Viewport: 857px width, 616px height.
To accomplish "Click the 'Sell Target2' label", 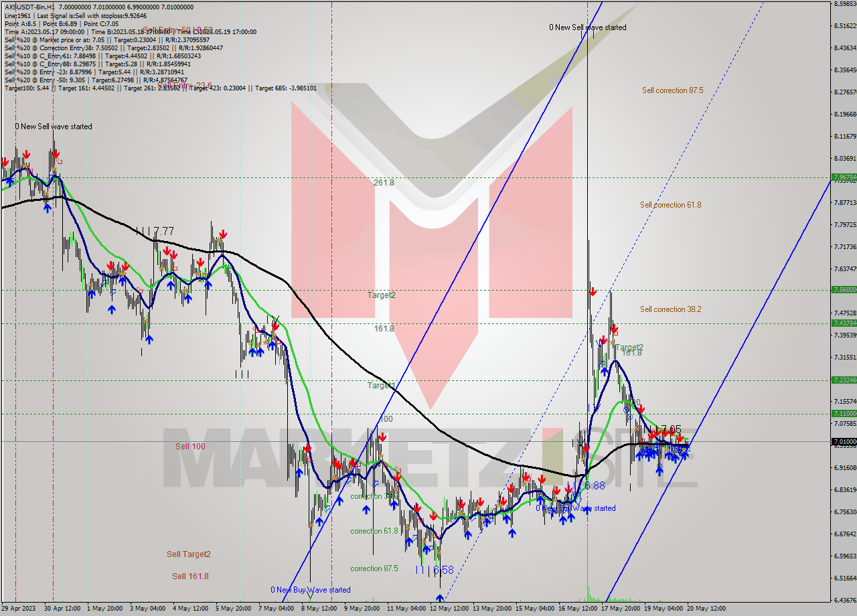I will [189, 554].
